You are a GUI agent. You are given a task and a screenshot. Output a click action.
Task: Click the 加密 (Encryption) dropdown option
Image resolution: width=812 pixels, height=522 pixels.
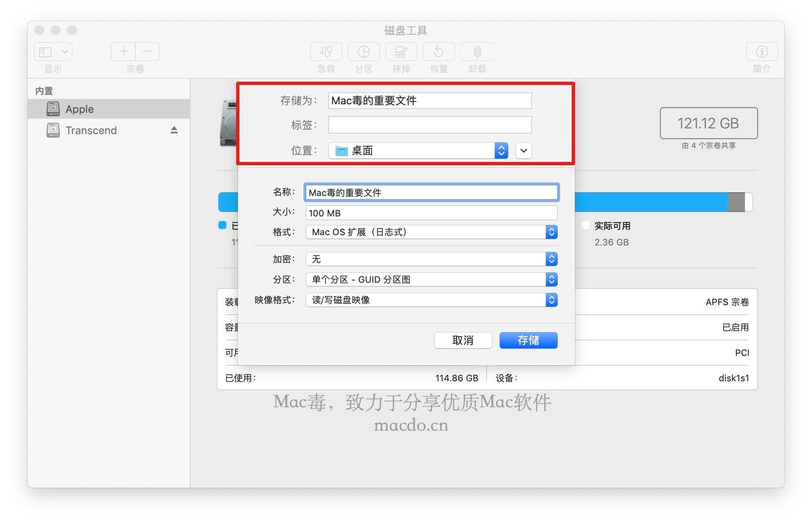click(x=430, y=258)
